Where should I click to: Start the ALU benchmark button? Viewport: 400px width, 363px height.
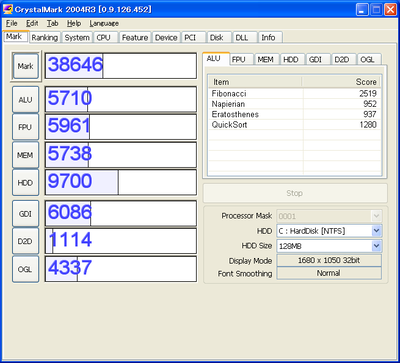tap(26, 99)
